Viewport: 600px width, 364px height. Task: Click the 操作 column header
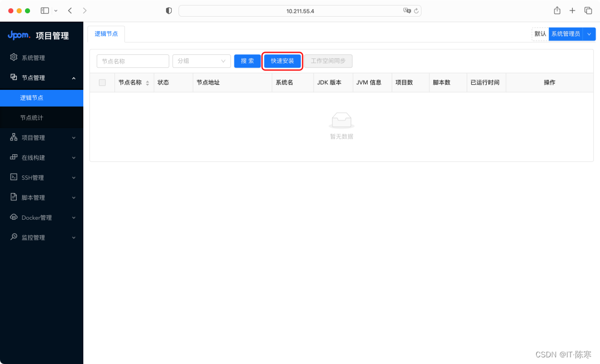click(549, 82)
